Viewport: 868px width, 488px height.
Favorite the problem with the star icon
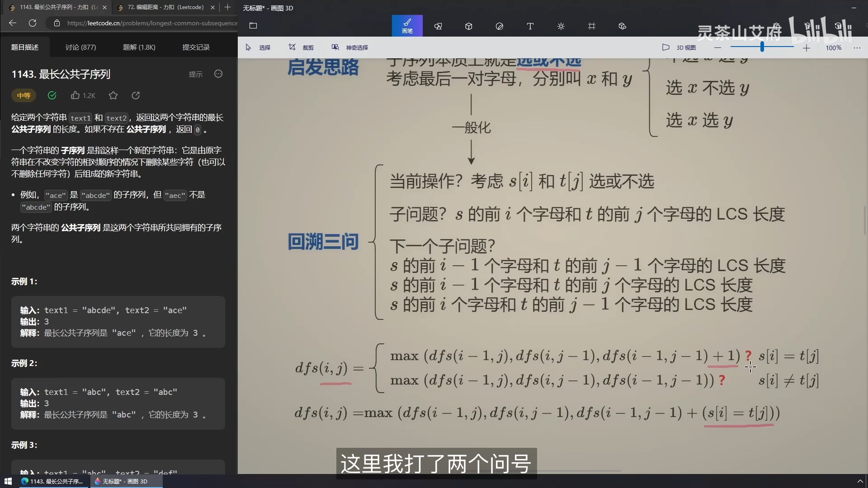click(113, 95)
